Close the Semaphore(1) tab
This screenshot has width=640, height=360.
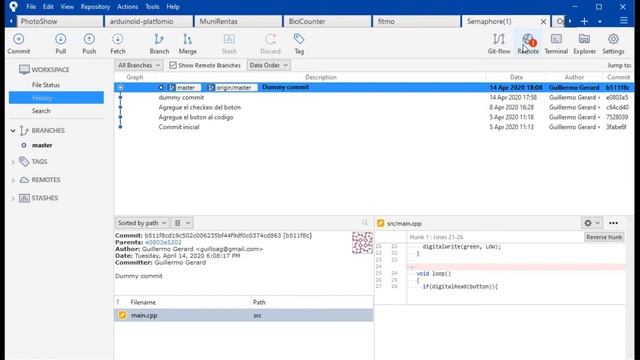tap(543, 22)
